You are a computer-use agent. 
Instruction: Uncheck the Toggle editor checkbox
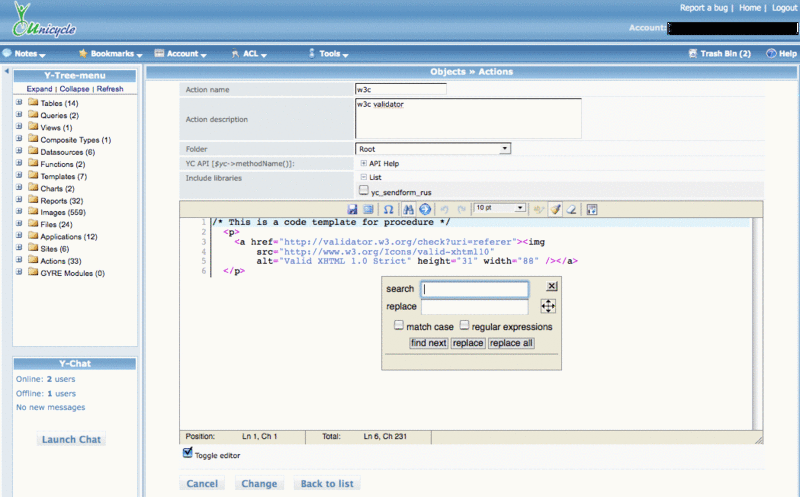click(188, 453)
